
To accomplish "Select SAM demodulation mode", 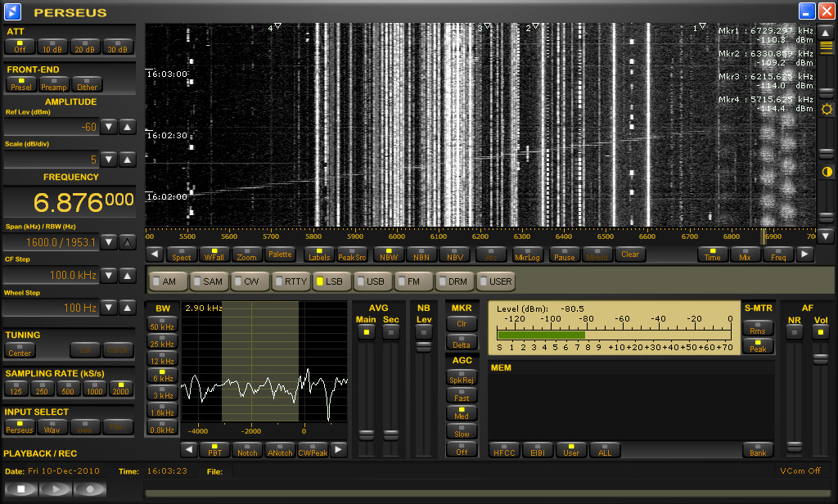I will click(209, 281).
